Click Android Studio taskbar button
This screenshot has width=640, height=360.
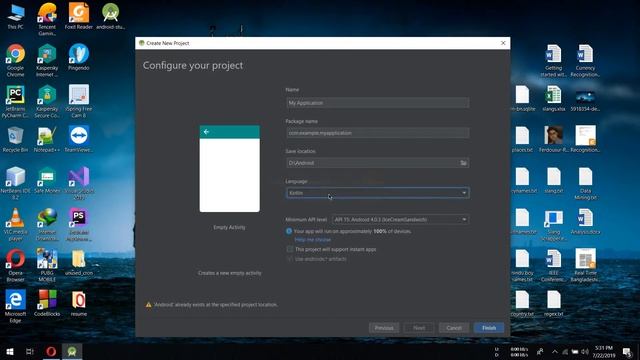click(72, 351)
